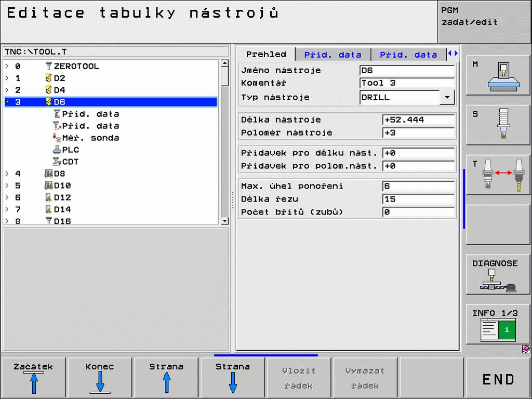Switch to the Prehled tab

point(266,54)
